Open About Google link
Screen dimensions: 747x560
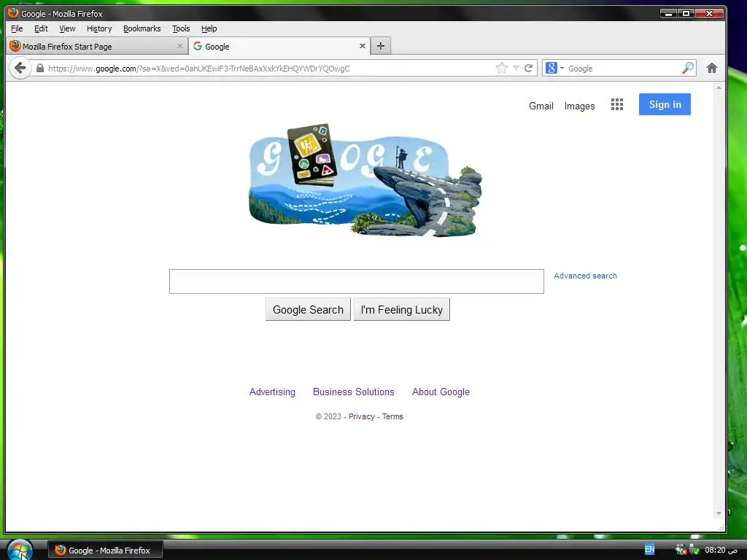441,392
